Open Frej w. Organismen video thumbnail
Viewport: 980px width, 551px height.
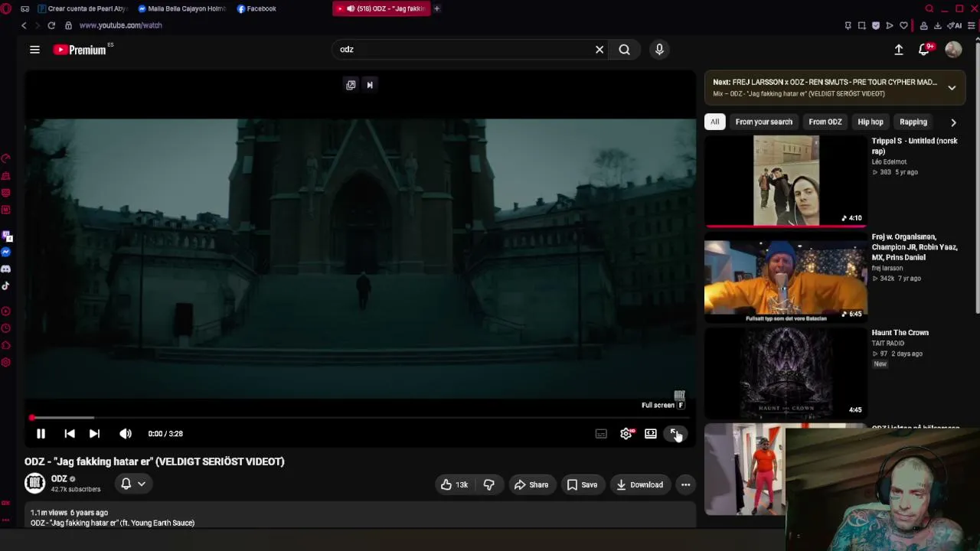click(x=786, y=277)
